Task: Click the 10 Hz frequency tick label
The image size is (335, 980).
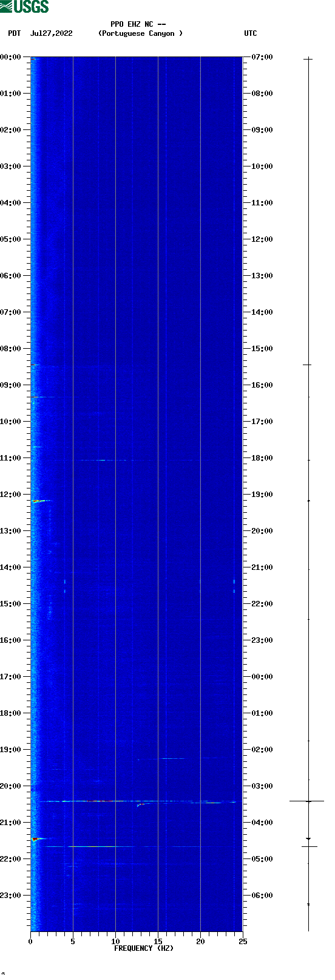Action: coord(115,942)
